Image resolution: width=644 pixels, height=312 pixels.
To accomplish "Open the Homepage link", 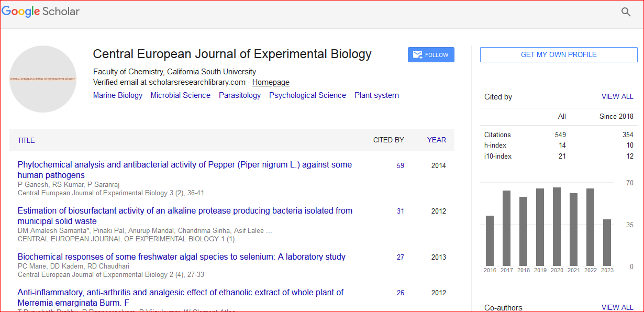I will click(271, 82).
